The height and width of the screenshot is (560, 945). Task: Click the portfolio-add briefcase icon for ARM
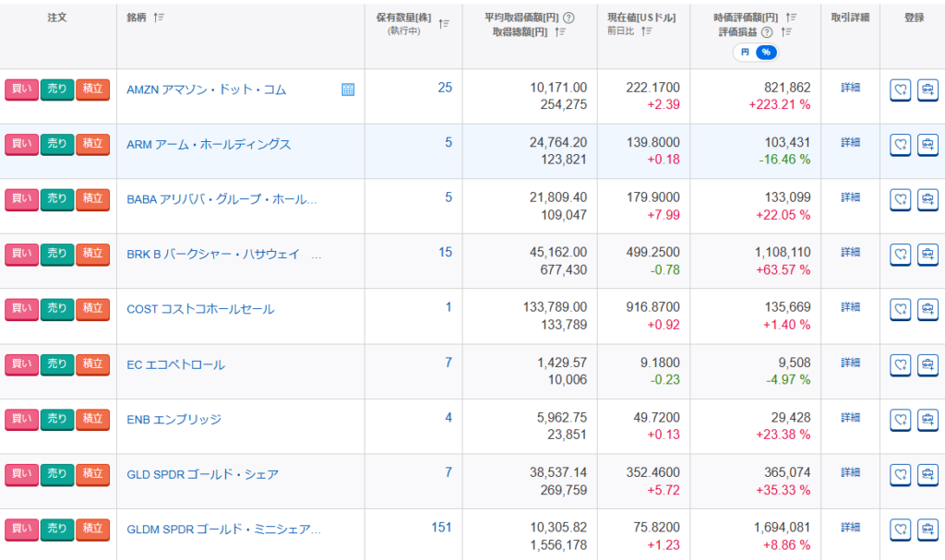click(927, 145)
